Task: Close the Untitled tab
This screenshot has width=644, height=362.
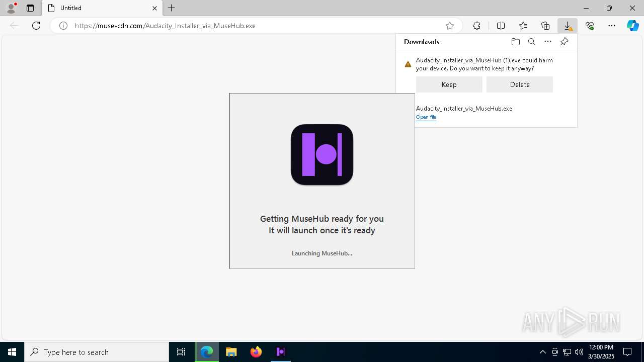Action: click(x=154, y=8)
